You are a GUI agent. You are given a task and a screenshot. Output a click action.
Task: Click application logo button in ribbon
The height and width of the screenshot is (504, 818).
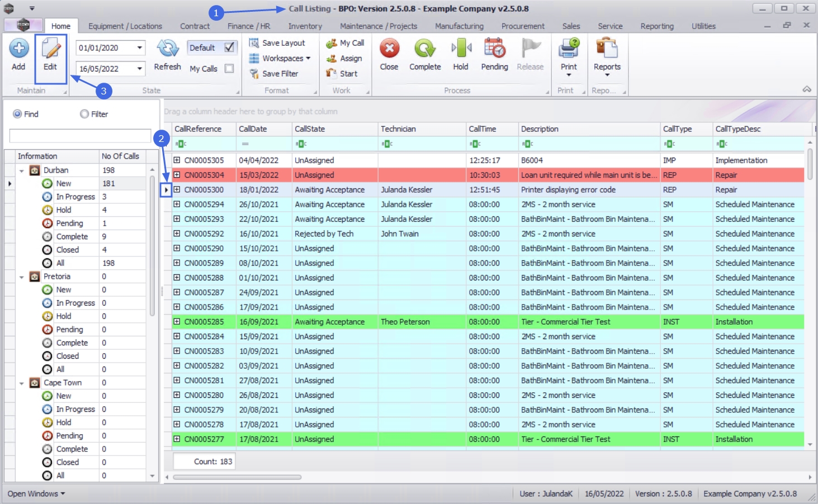[23, 25]
